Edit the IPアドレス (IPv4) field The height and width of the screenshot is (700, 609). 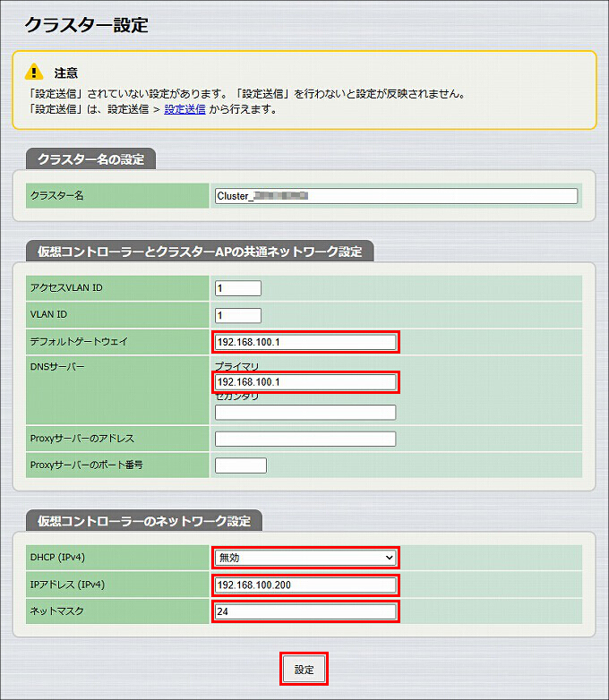point(305,585)
